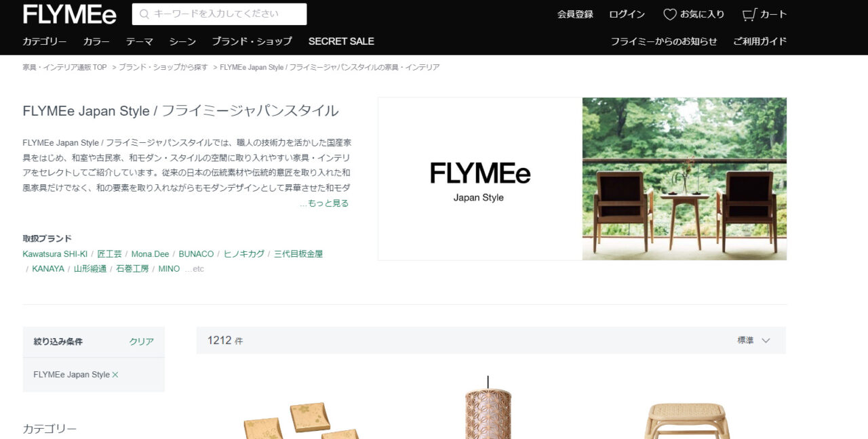This screenshot has height=439, width=868.
Task: Click the ログイン link
Action: pos(627,14)
